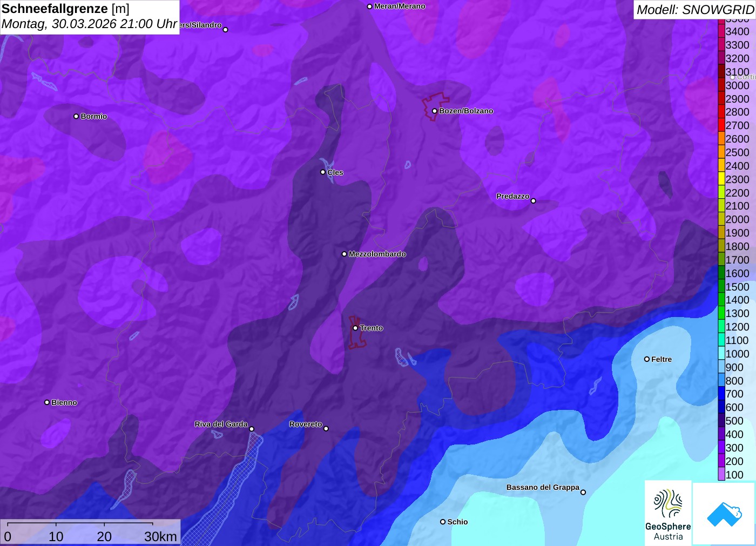Click the 1000 cyan legend swatch
The image size is (756, 546).
click(721, 354)
